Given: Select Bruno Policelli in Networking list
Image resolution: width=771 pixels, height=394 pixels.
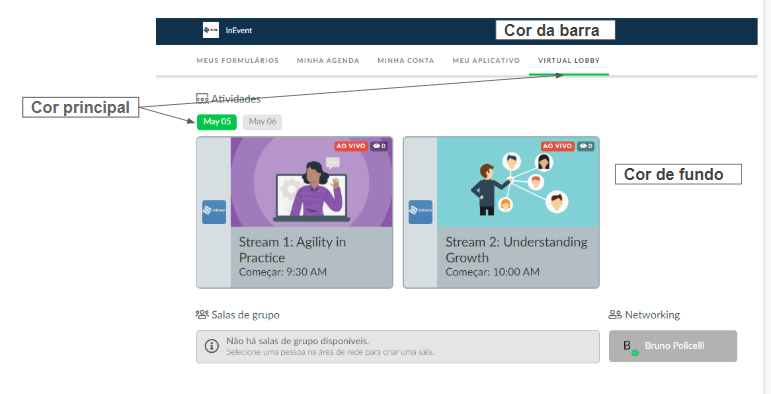Looking at the screenshot, I should tap(673, 346).
